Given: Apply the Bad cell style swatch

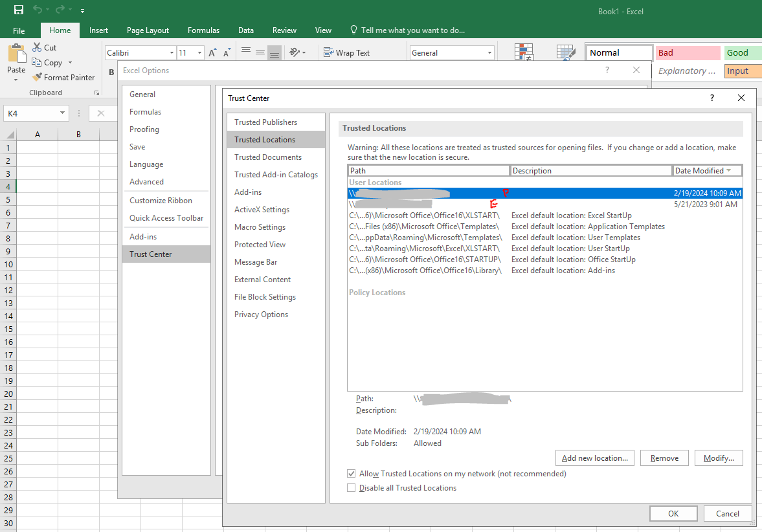Looking at the screenshot, I should tap(688, 53).
